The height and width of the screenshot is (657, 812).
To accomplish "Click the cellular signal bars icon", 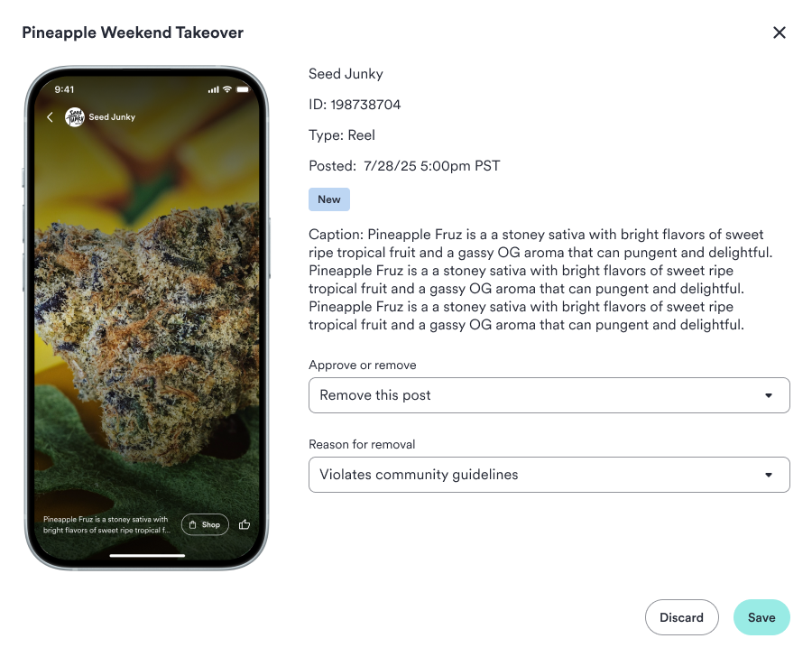I will [x=213, y=89].
